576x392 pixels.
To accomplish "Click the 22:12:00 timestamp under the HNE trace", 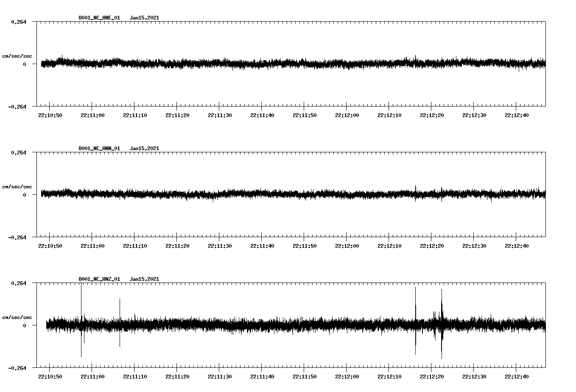I will click(347, 114).
